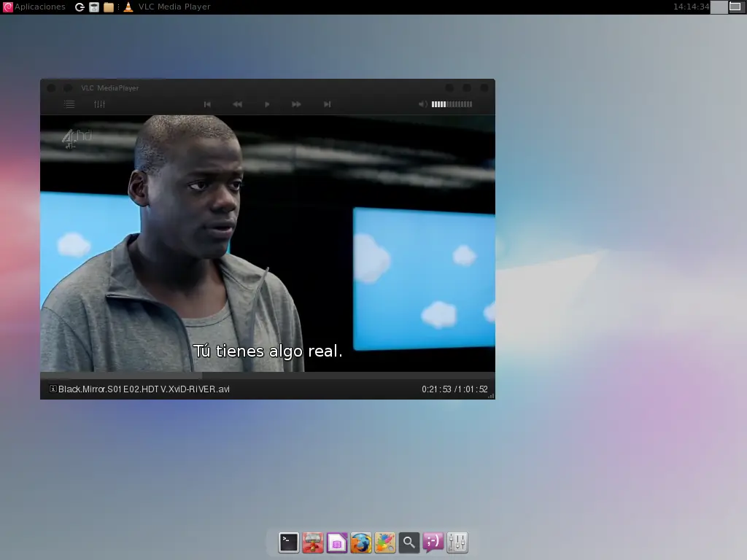Open the LibreOffice Base dock icon

(337, 542)
